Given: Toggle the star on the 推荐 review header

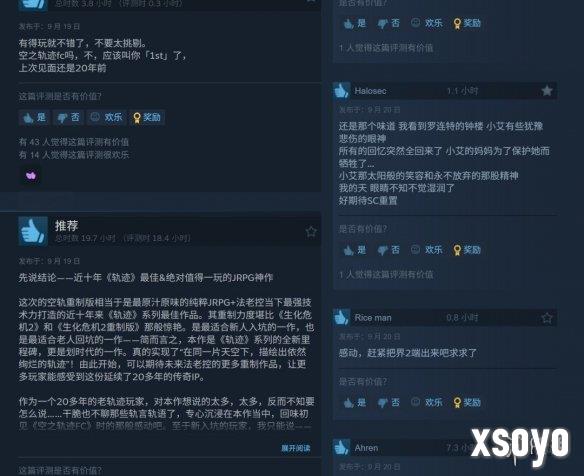Looking at the screenshot, I should 311,232.
